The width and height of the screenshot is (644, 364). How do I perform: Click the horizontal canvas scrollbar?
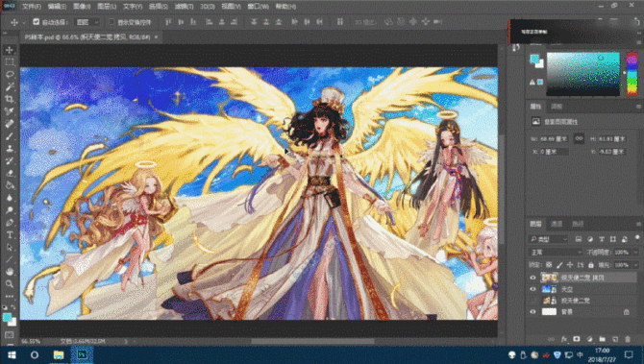312,341
